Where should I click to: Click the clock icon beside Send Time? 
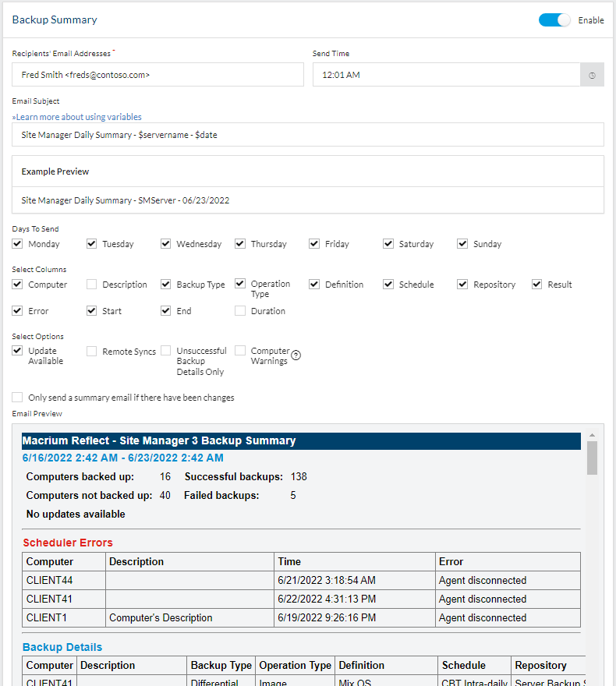point(592,75)
